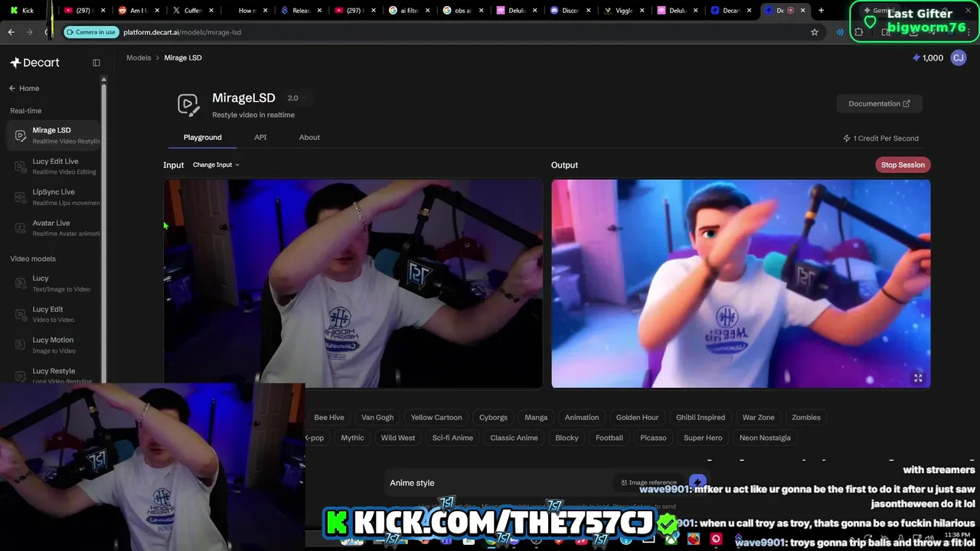The width and height of the screenshot is (980, 551).
Task: Open the Lucy Edit Video to Video model
Action: pos(54,314)
